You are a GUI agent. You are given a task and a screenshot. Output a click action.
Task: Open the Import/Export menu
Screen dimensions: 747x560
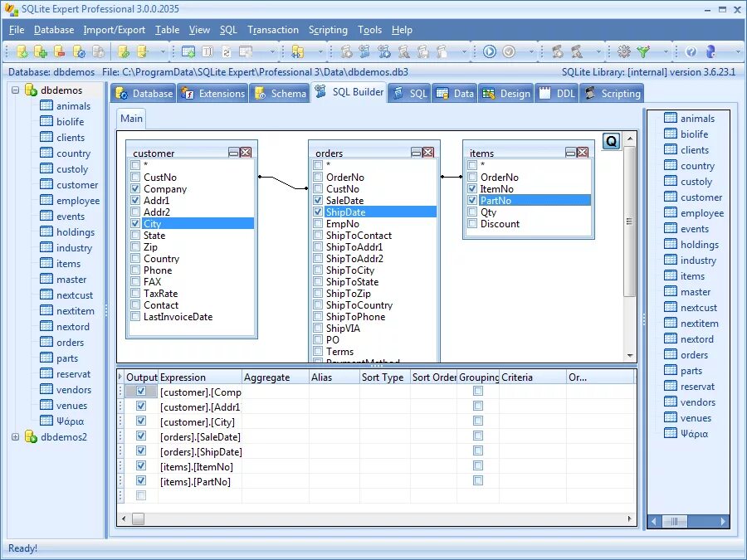tap(115, 30)
